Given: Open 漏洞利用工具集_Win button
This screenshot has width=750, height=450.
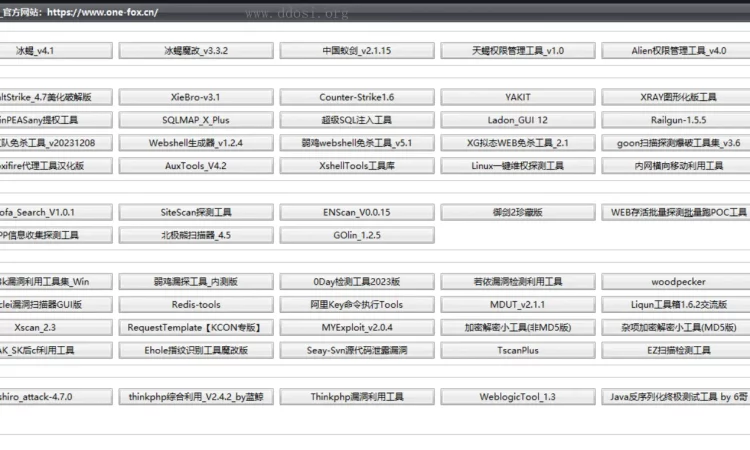Looking at the screenshot, I should tap(56, 282).
